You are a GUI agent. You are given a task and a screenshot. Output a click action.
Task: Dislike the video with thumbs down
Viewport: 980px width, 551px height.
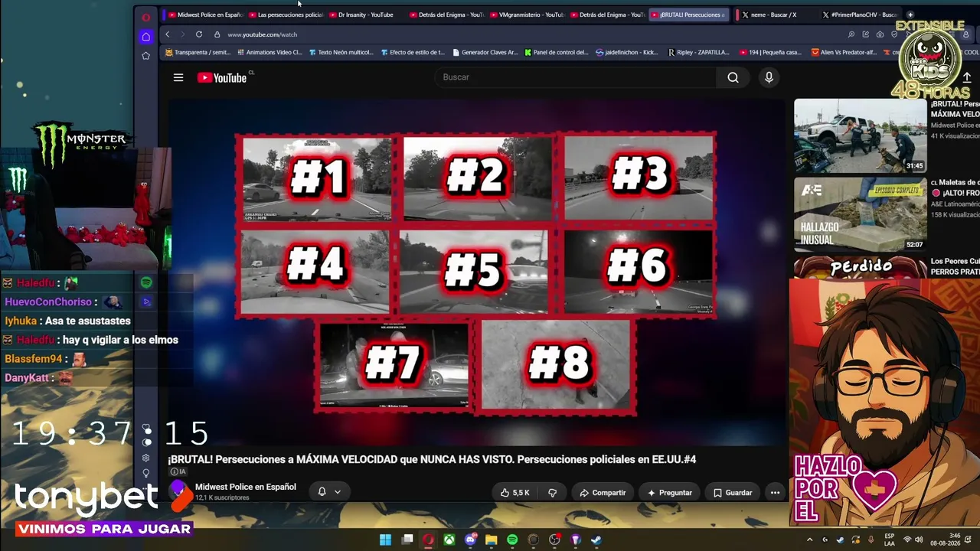552,493
